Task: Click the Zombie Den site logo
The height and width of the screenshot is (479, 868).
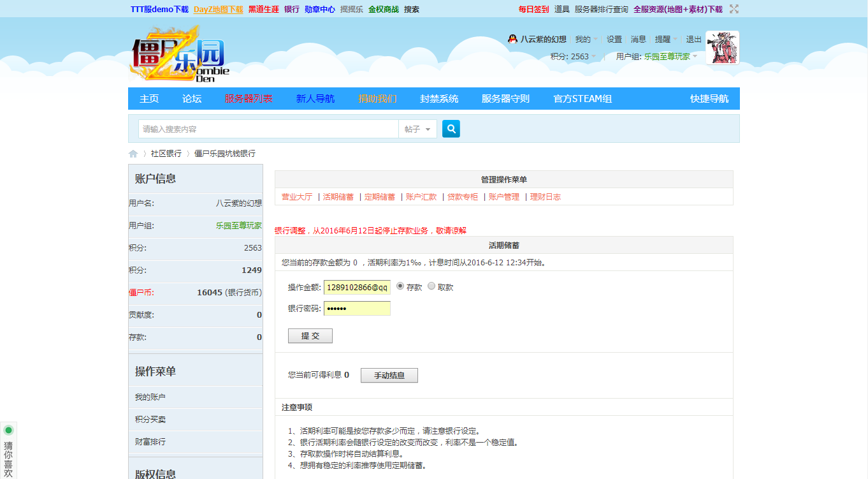Action: tap(179, 54)
